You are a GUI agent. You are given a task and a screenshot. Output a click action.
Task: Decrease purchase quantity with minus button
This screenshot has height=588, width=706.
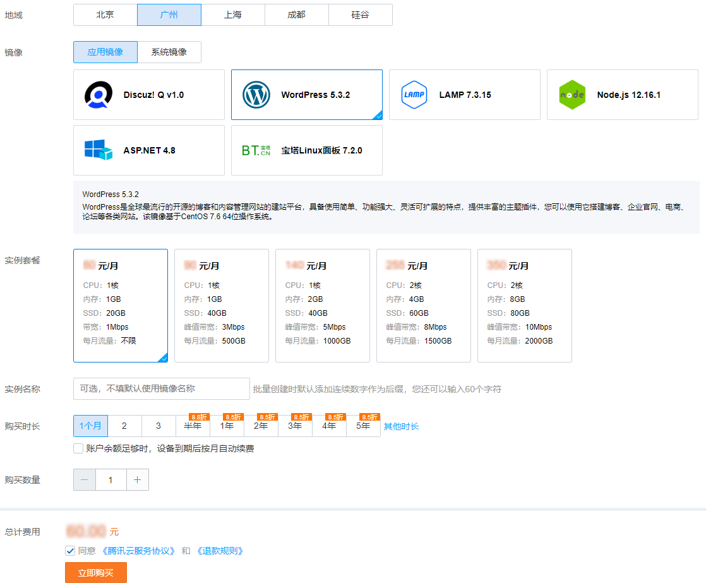point(84,479)
